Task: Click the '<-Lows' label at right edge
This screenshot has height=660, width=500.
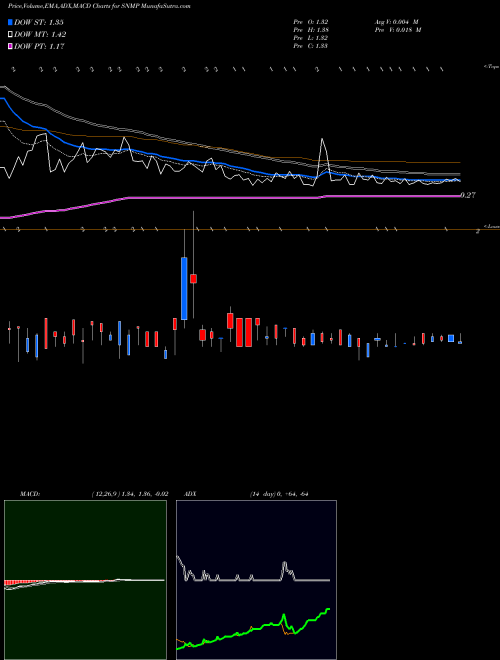Action: click(x=492, y=226)
